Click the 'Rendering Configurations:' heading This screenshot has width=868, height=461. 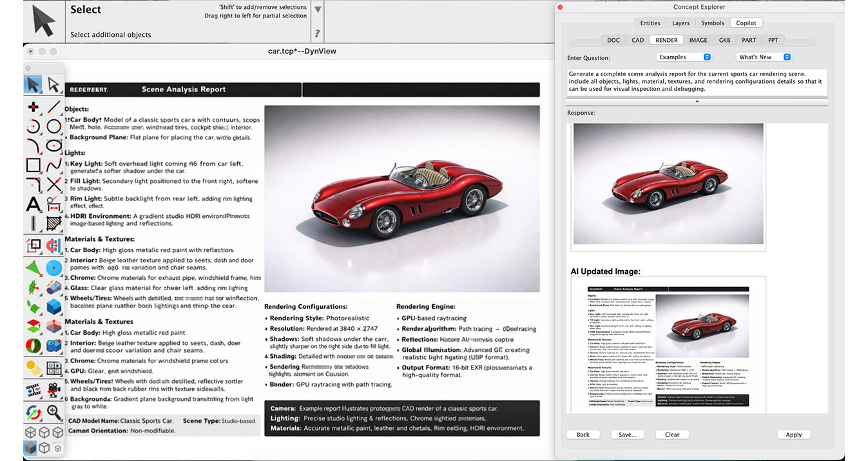click(306, 307)
